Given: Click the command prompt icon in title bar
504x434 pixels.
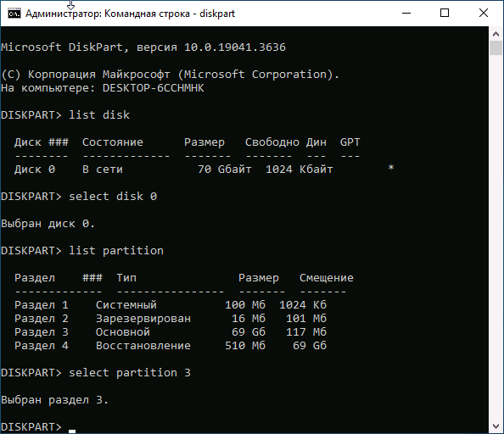Looking at the screenshot, I should click(14, 14).
